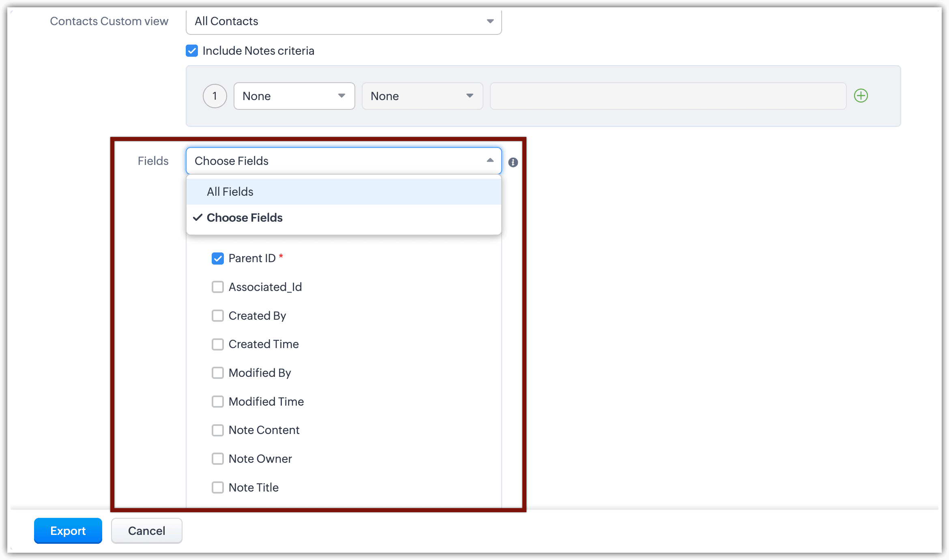The image size is (949, 560).
Task: Tick the Modified By checkbox
Action: coord(218,373)
